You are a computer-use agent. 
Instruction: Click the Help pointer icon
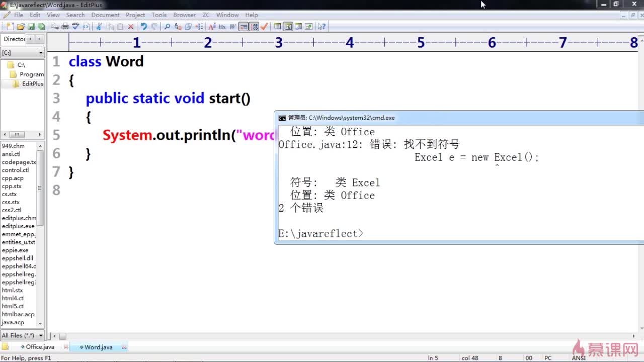click(x=321, y=26)
